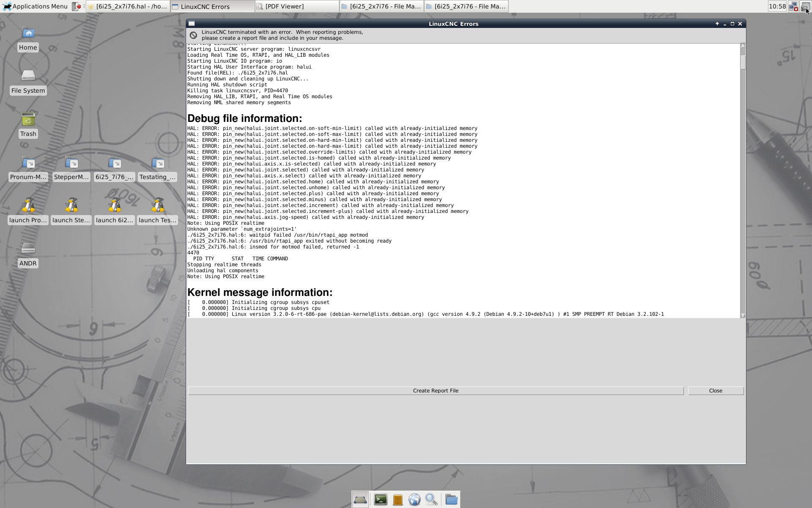
Task: Switch to the 6i25_2x7i76.hal editor window
Action: (128, 6)
